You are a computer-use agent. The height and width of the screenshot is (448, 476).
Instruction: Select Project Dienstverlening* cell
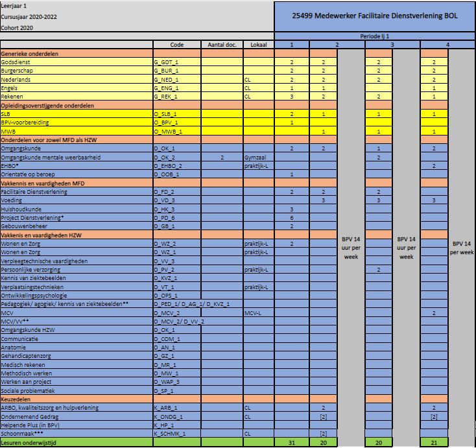tap(77, 218)
